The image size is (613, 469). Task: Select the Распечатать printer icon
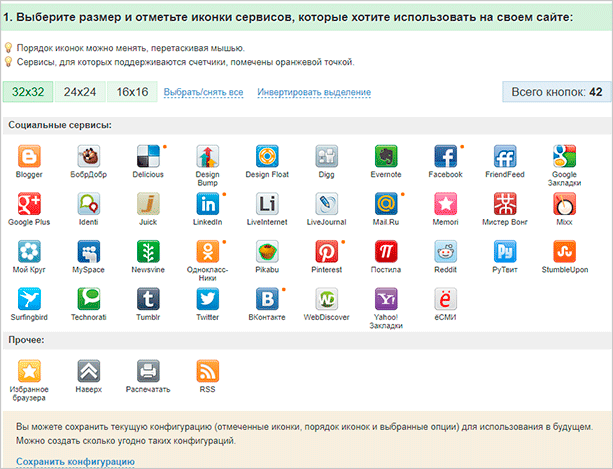148,371
